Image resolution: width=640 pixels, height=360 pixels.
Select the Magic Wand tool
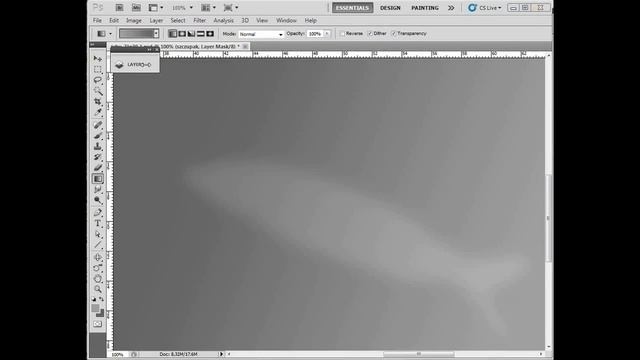(98, 91)
